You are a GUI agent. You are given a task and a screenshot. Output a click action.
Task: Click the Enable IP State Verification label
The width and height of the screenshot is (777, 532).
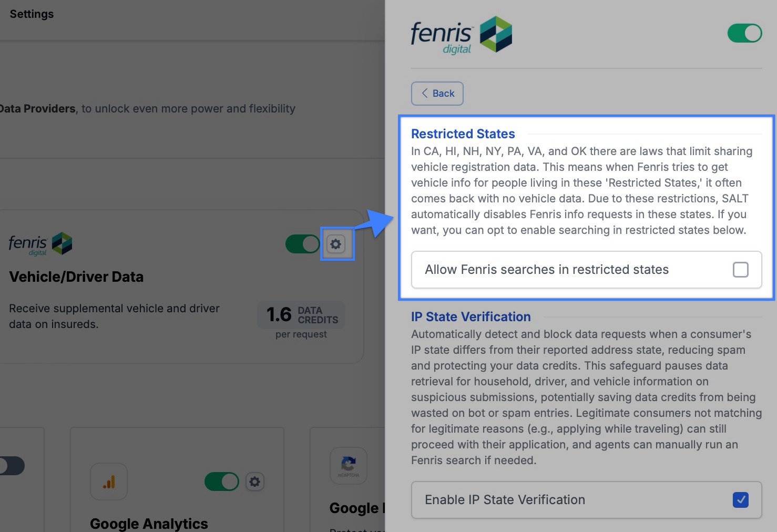(505, 500)
